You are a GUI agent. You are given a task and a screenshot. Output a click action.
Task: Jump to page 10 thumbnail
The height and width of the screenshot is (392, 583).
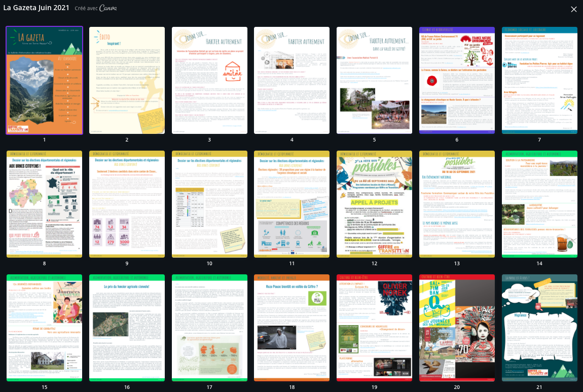click(209, 204)
